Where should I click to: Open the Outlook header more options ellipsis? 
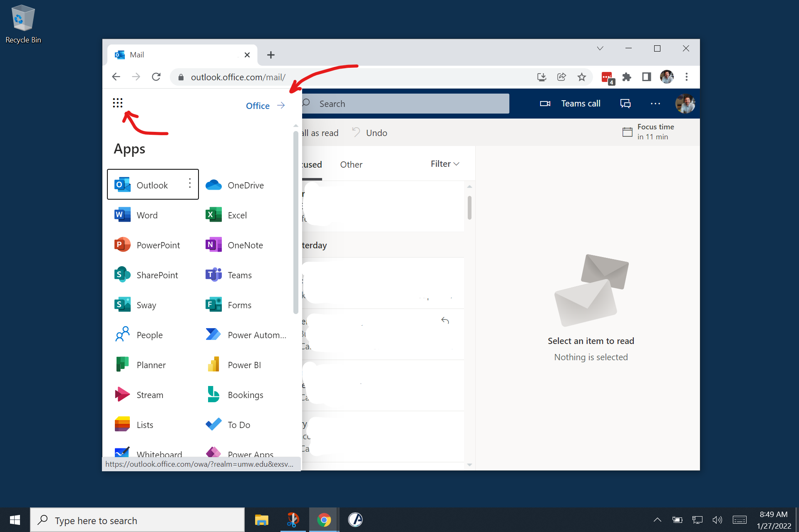tap(655, 104)
